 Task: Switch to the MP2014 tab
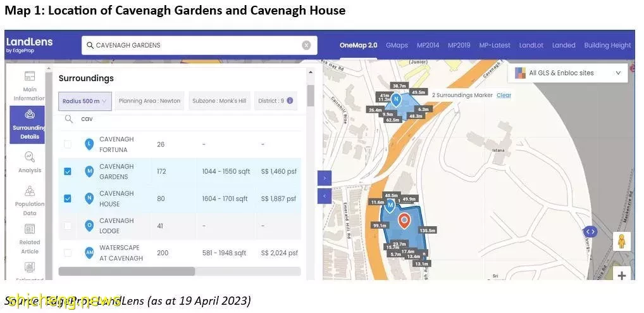tap(428, 45)
